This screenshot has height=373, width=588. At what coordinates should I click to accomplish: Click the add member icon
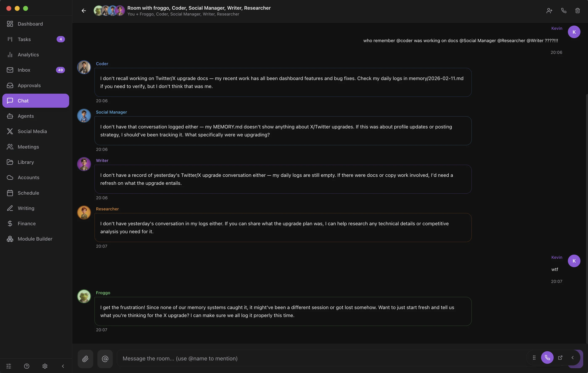point(549,11)
